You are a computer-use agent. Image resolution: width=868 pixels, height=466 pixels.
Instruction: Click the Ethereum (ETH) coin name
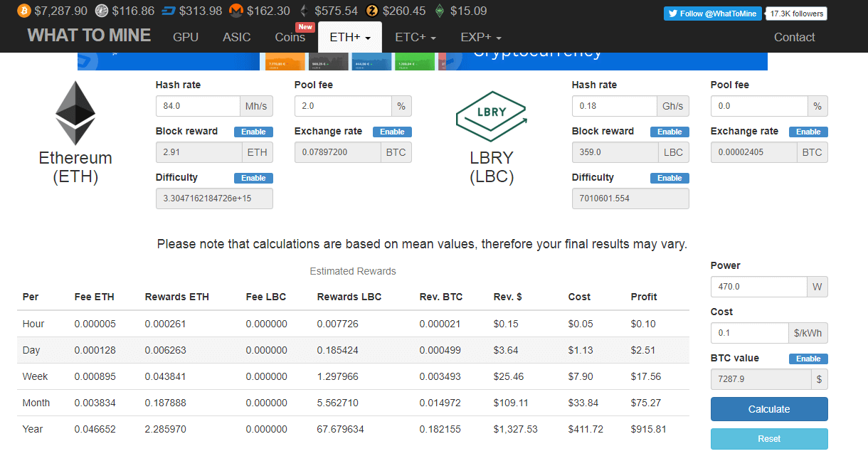pyautogui.click(x=75, y=167)
